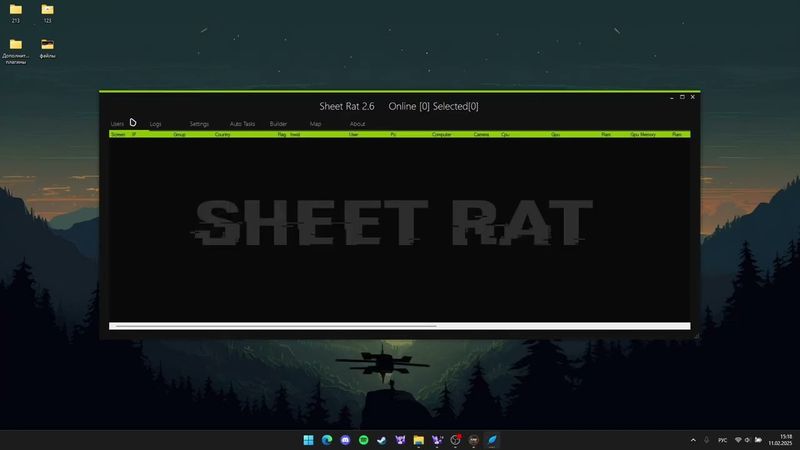Open Discord from the taskbar
This screenshot has width=800, height=450.
[345, 440]
